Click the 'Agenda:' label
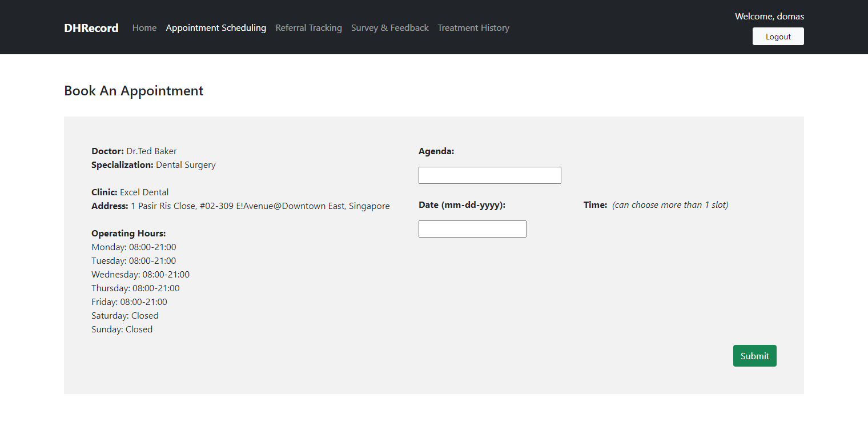 (x=436, y=151)
